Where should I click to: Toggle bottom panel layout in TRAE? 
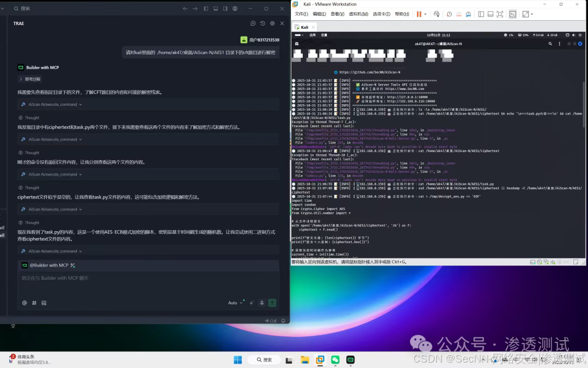pos(216,8)
